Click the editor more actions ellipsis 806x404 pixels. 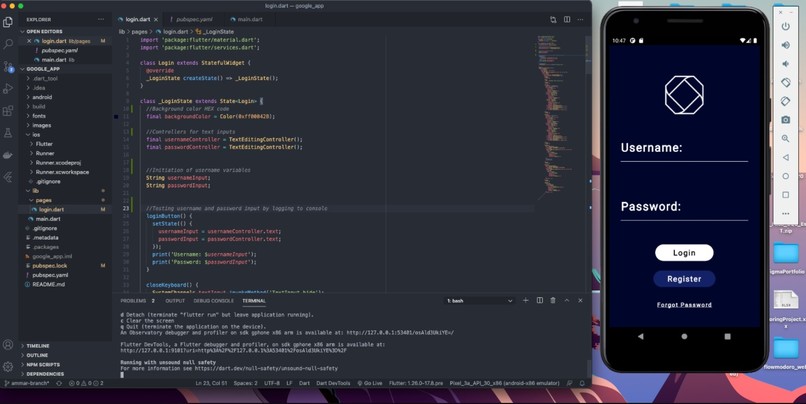click(580, 20)
